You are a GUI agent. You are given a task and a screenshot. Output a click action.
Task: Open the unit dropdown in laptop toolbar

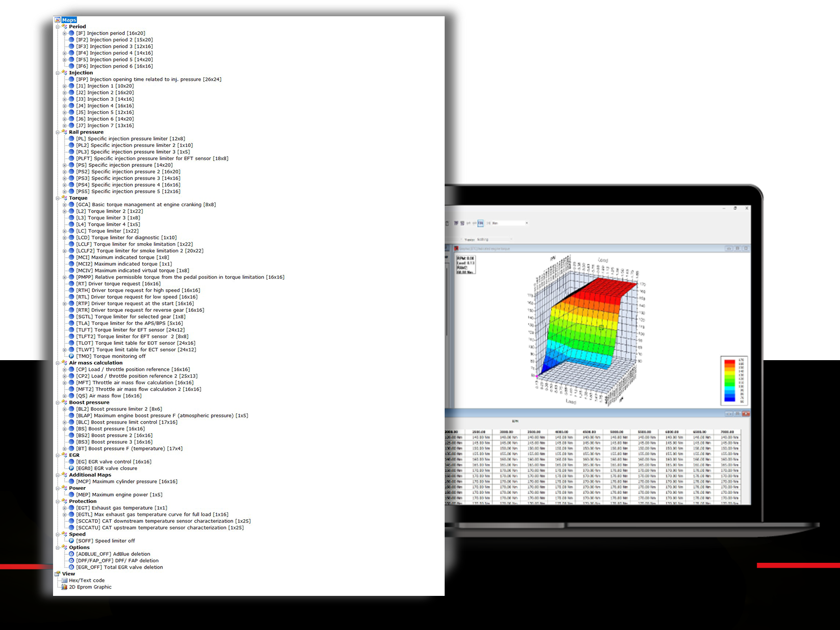(x=527, y=223)
